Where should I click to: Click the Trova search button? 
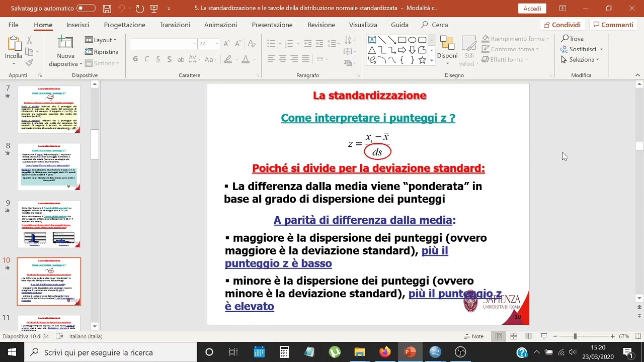(x=573, y=39)
